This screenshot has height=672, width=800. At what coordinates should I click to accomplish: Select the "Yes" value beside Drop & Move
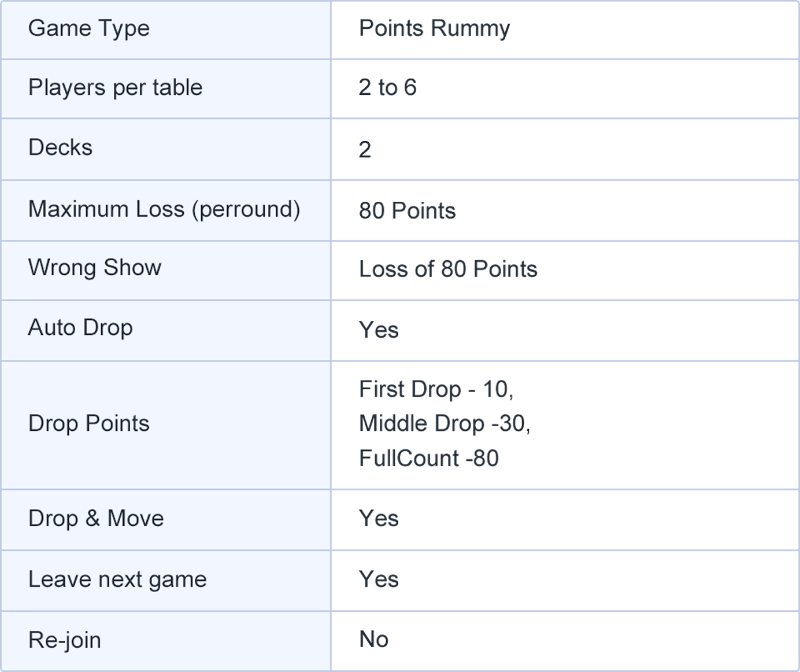pyautogui.click(x=379, y=519)
